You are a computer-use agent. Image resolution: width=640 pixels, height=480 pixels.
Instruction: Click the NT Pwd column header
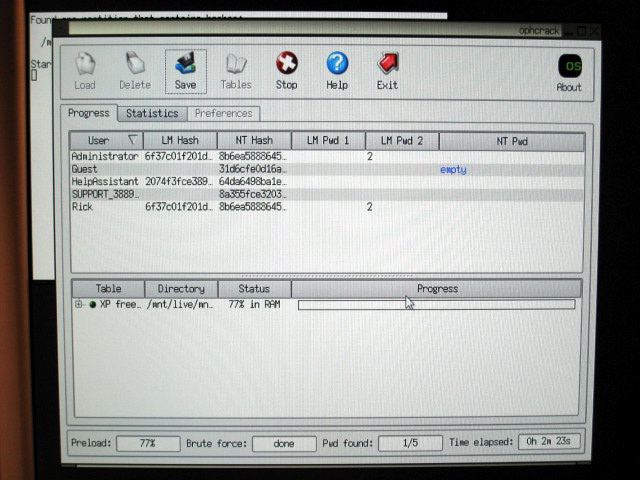tap(511, 141)
